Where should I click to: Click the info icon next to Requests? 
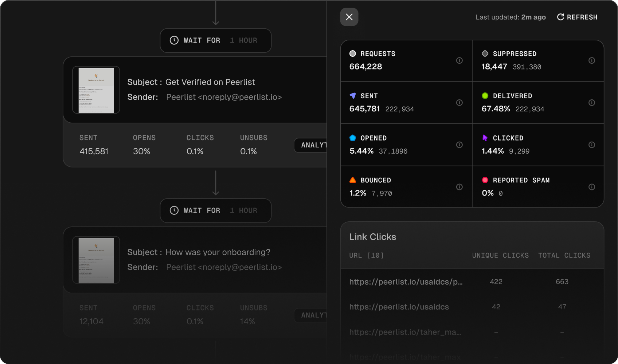[459, 61]
